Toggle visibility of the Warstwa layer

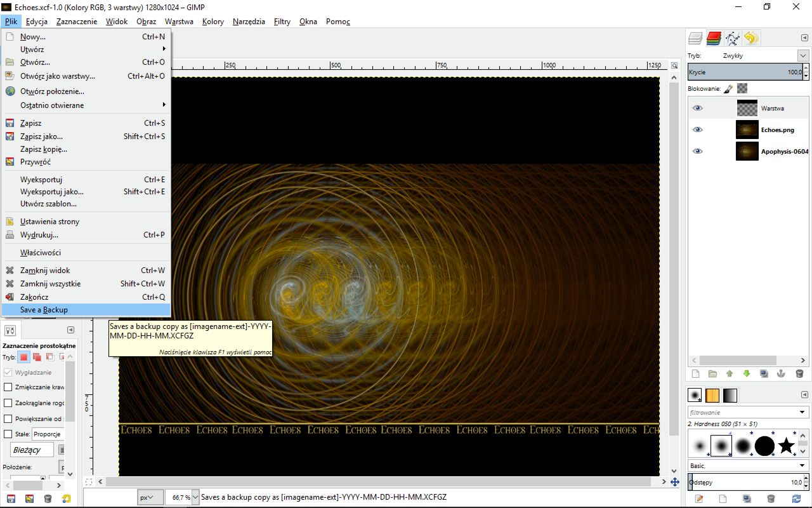[698, 108]
